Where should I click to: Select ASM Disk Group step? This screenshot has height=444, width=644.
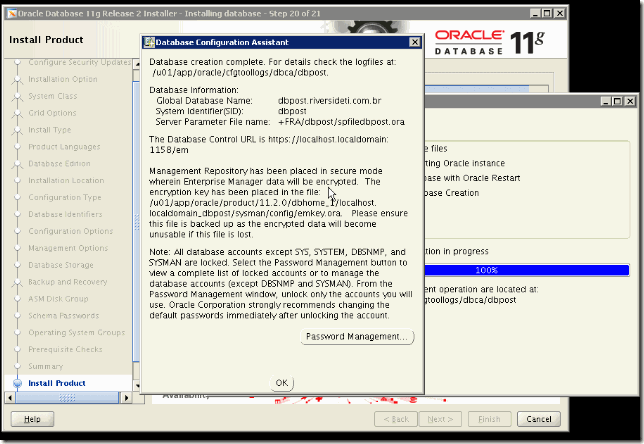pos(58,299)
